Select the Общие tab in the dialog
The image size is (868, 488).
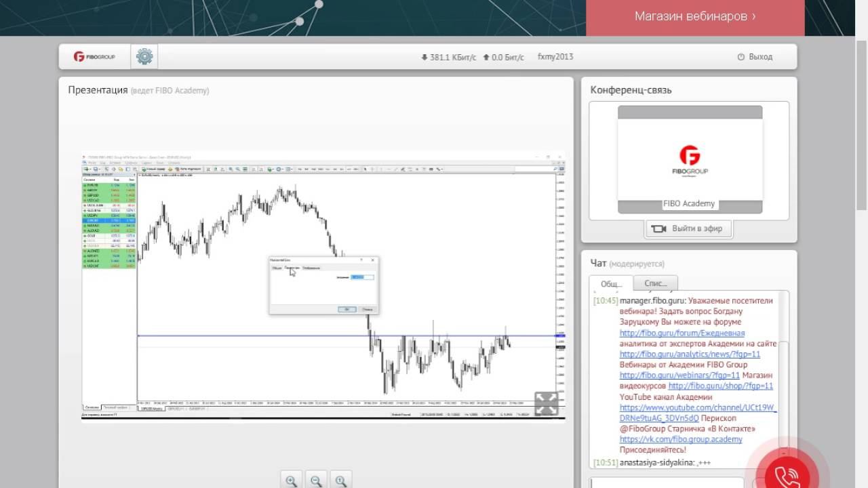point(277,268)
